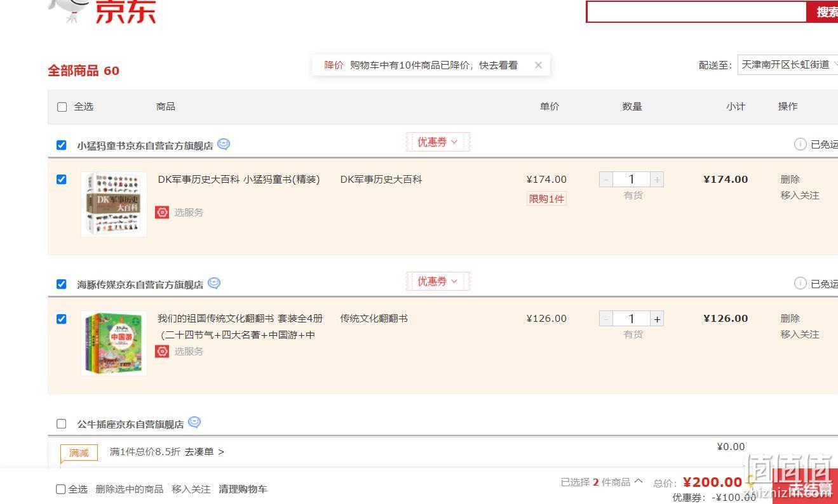The width and height of the screenshot is (838, 504).
Task: Expand 优惠券 dropdown for 海豚传媒 store
Action: [x=438, y=281]
